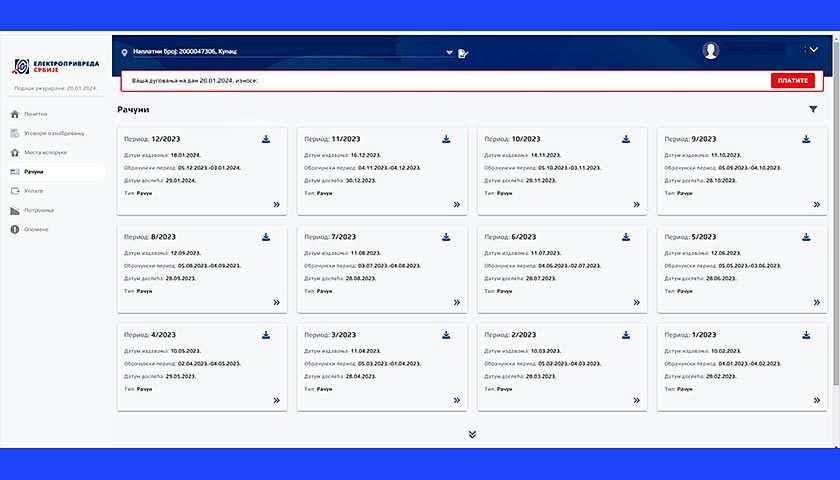Download the 8/2023 bill
This screenshot has height=480, width=840.
click(x=266, y=237)
